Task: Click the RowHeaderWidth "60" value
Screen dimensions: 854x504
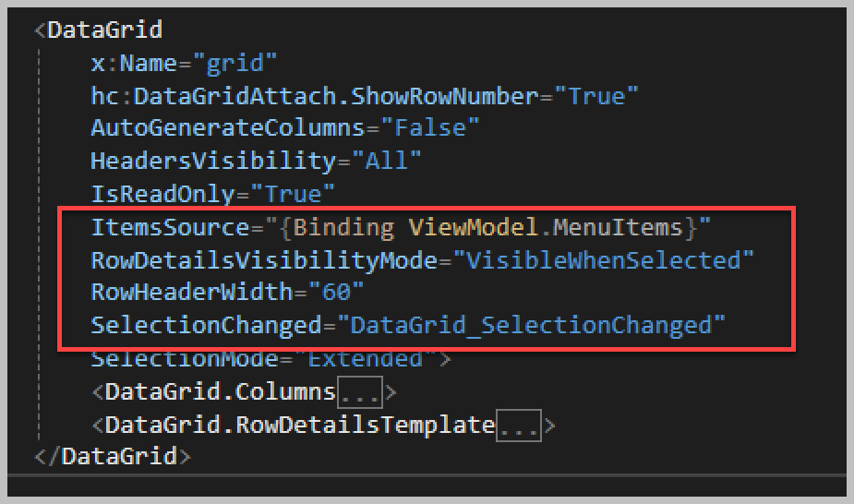Action: pyautogui.click(x=335, y=293)
